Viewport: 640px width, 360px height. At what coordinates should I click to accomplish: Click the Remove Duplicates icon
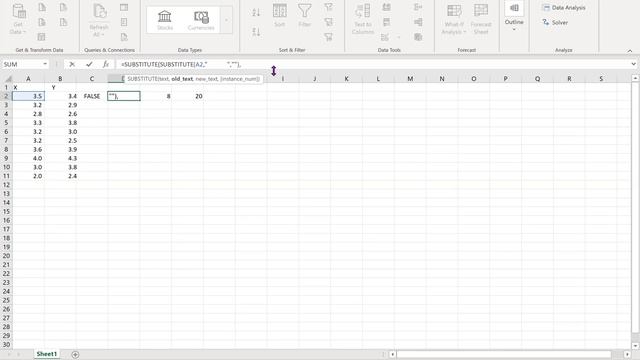pos(387,22)
